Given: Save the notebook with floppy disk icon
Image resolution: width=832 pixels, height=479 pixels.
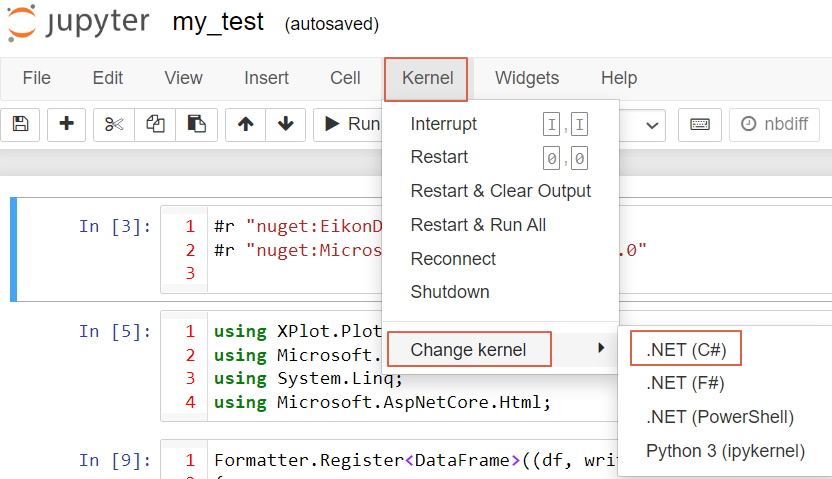Looking at the screenshot, I should (x=20, y=124).
